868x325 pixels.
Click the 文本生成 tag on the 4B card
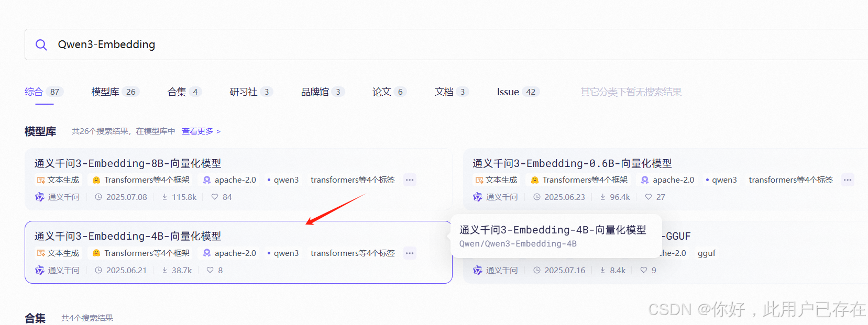pyautogui.click(x=58, y=253)
